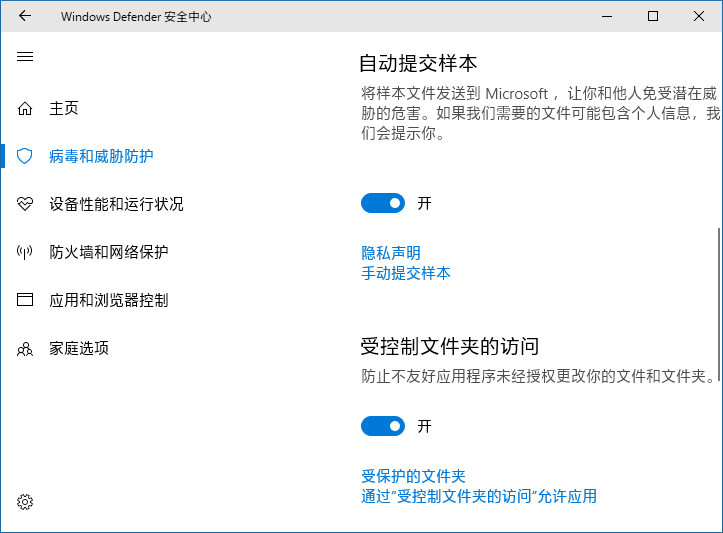Go to 主页 in the sidebar
The image size is (723, 533).
pos(64,109)
